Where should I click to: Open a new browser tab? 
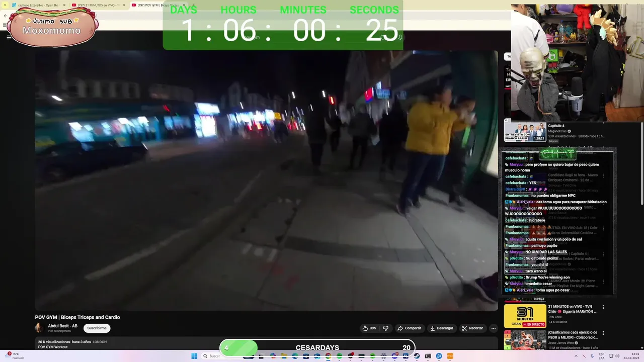point(193,5)
